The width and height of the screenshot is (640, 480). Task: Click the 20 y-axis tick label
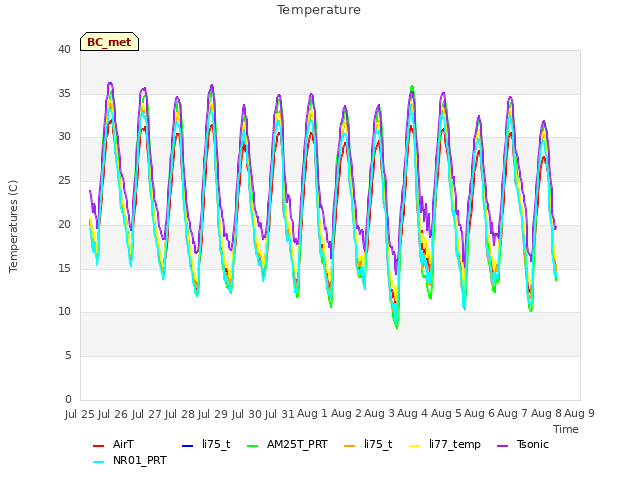click(64, 224)
